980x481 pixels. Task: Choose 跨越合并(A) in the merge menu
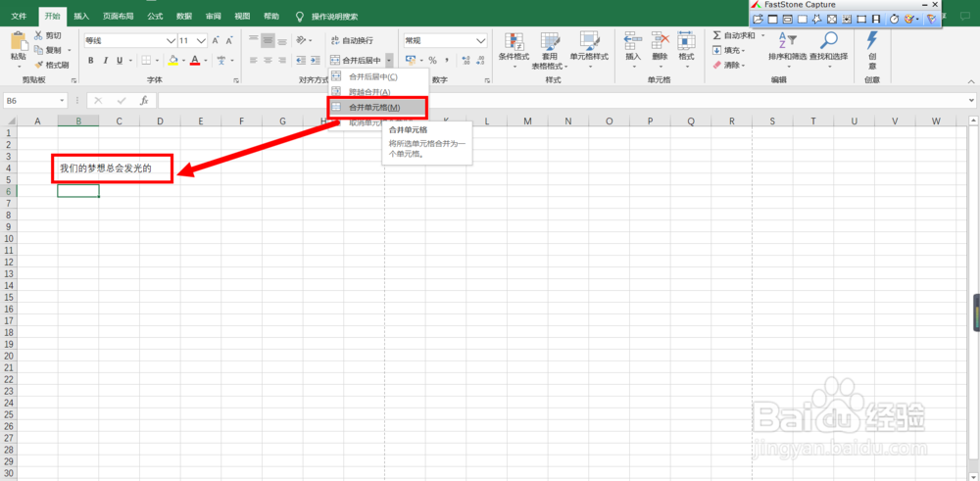click(x=378, y=91)
